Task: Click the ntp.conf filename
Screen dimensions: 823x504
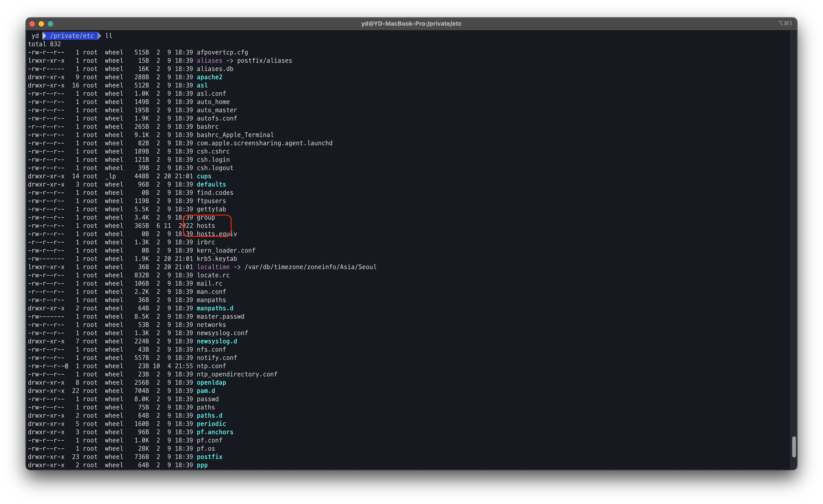Action: 211,366
